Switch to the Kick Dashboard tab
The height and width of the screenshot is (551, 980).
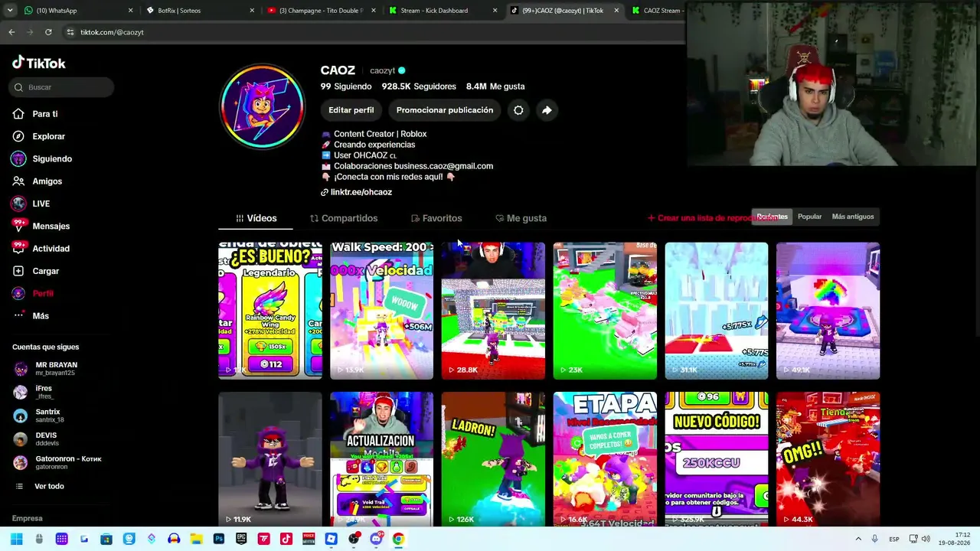[x=443, y=11]
